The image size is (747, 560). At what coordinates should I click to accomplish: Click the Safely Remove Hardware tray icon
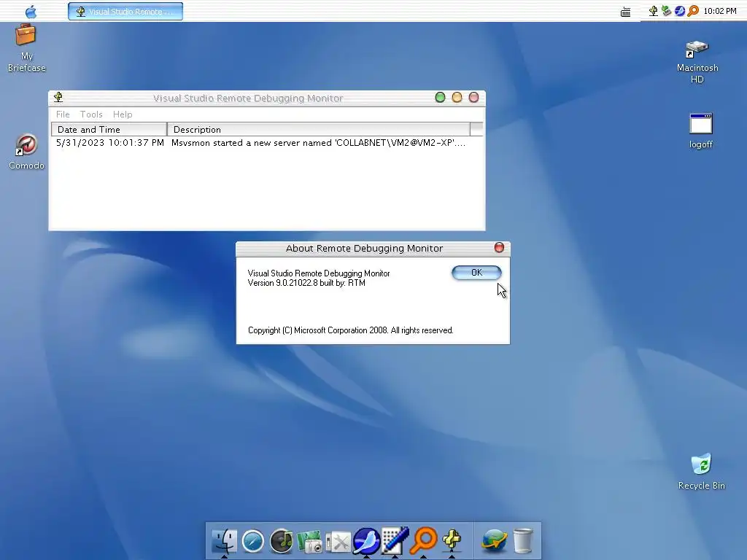click(666, 11)
